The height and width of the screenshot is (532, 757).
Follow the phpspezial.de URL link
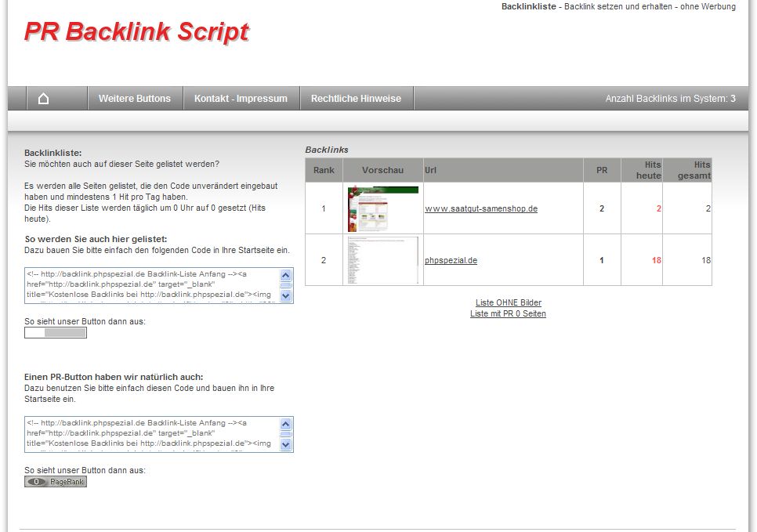click(x=451, y=261)
